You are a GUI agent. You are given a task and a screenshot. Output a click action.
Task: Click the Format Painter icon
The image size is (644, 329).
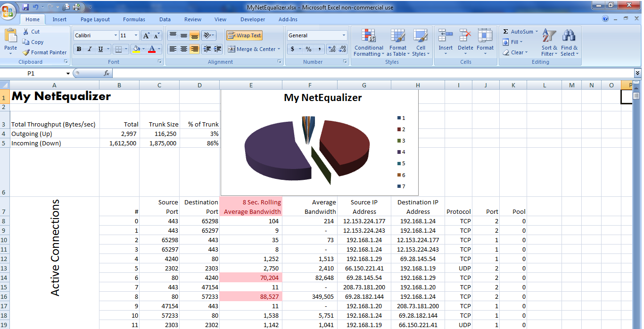point(26,52)
